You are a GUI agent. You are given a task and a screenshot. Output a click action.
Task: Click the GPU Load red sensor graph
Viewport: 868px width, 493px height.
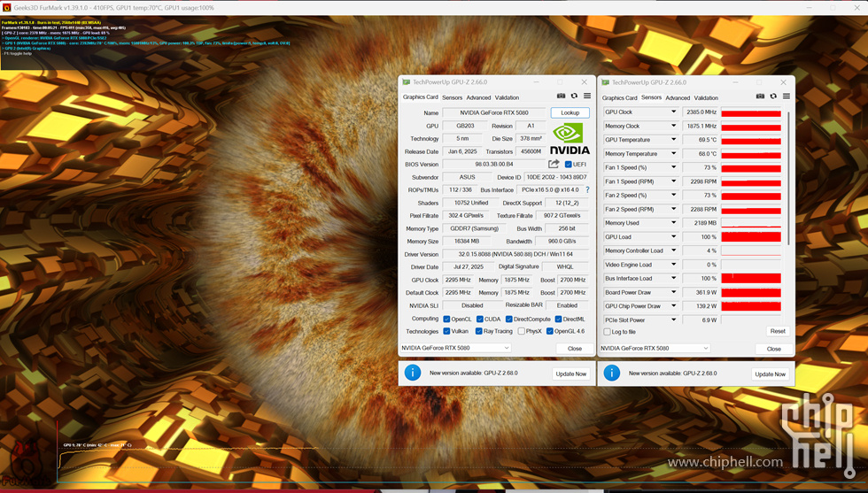click(x=751, y=237)
